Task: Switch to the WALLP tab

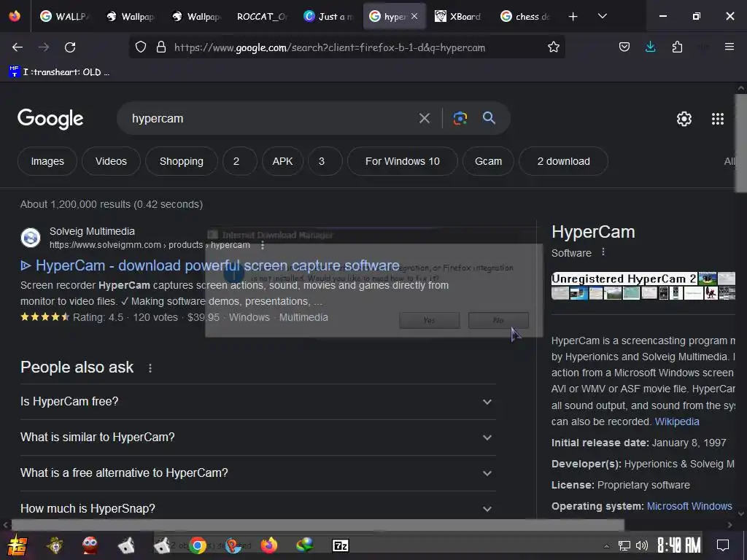Action: [64, 16]
